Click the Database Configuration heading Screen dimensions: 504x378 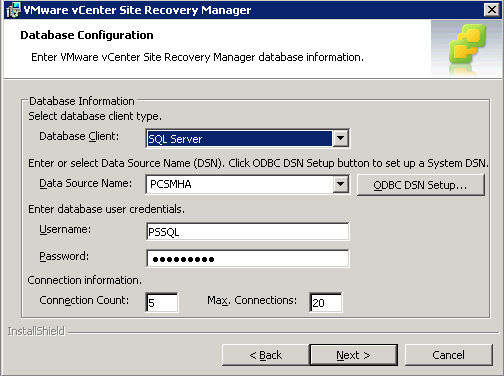[x=87, y=35]
